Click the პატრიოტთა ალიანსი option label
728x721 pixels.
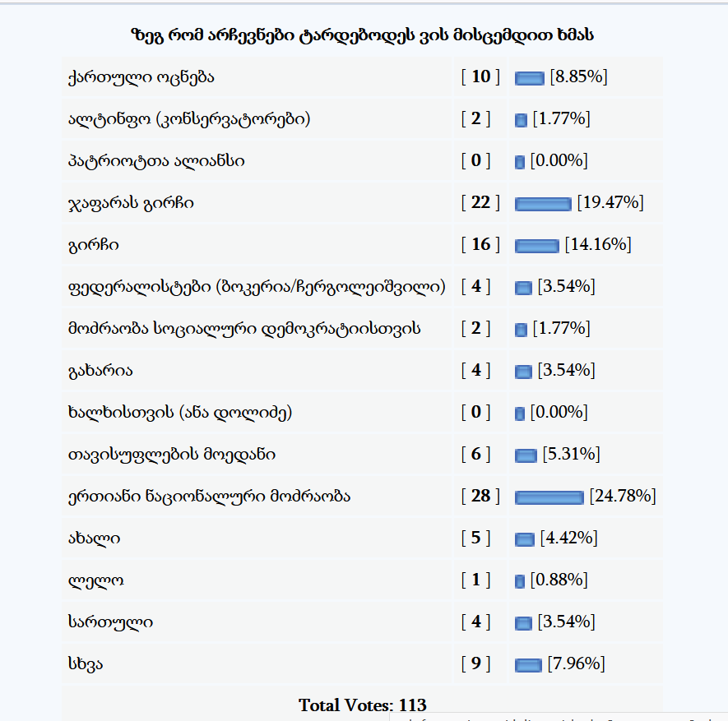pos(156,161)
